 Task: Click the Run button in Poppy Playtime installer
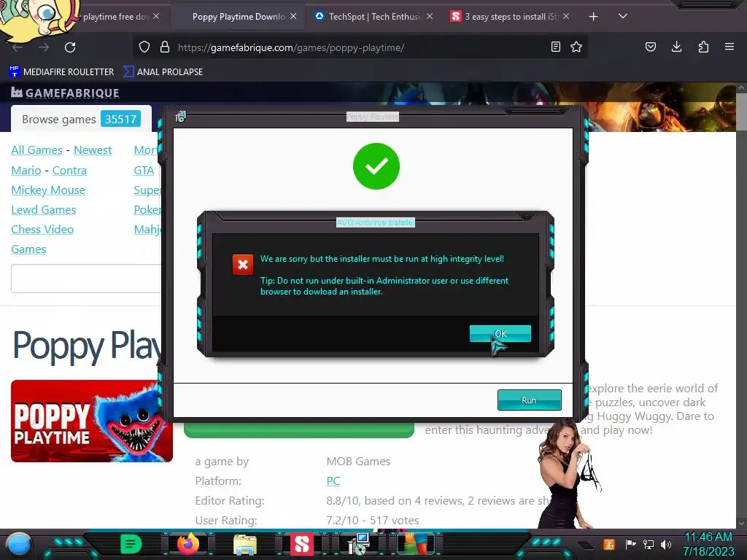tap(530, 400)
